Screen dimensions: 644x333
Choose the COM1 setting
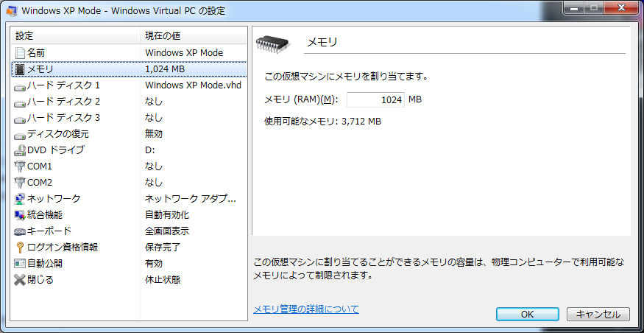[x=129, y=166]
